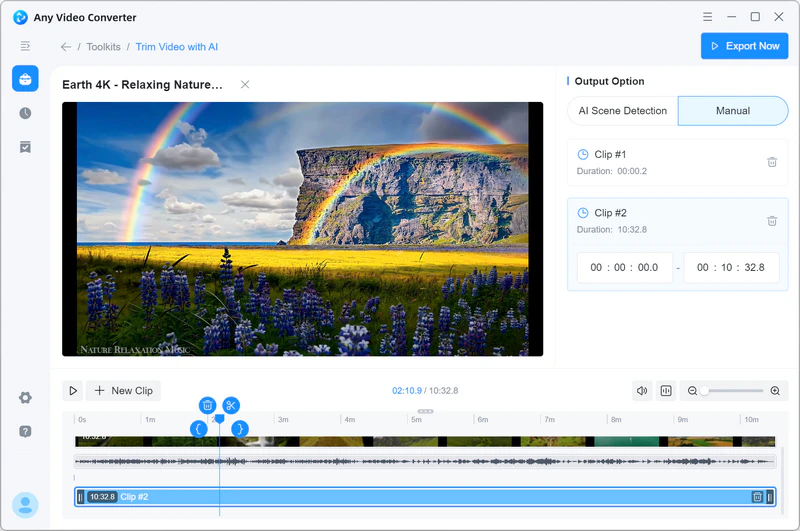Click the right trim handle of Clip #2
Viewport: 800px width, 531px height.
770,497
